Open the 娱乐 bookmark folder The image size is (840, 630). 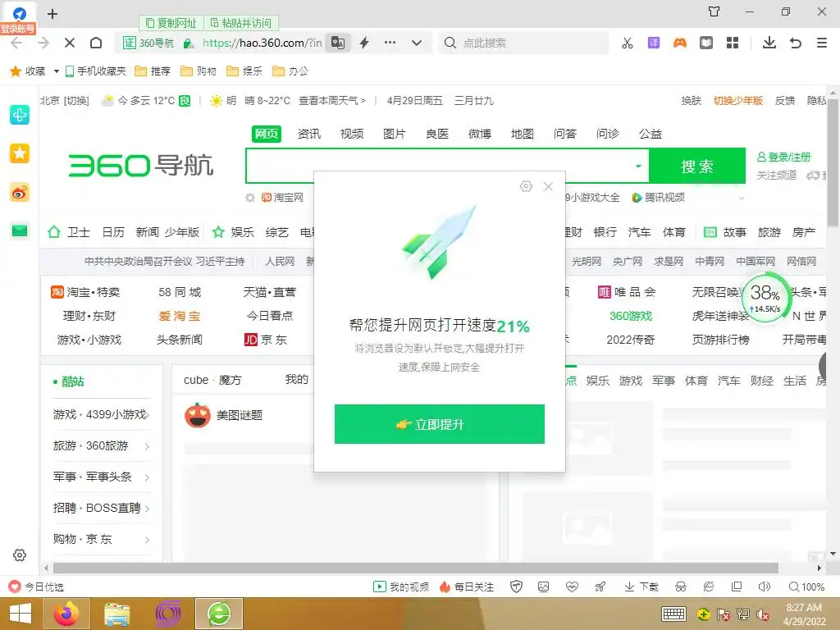[244, 71]
